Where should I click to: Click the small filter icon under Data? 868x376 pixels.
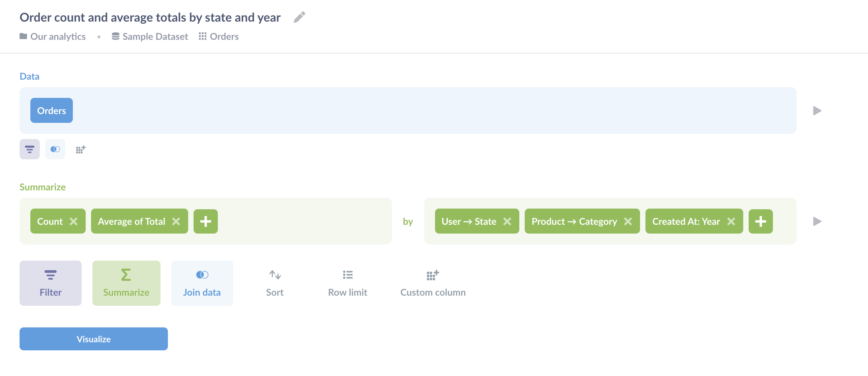[30, 149]
